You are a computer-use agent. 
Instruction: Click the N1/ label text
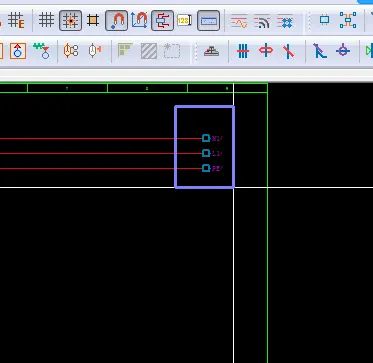click(x=217, y=138)
